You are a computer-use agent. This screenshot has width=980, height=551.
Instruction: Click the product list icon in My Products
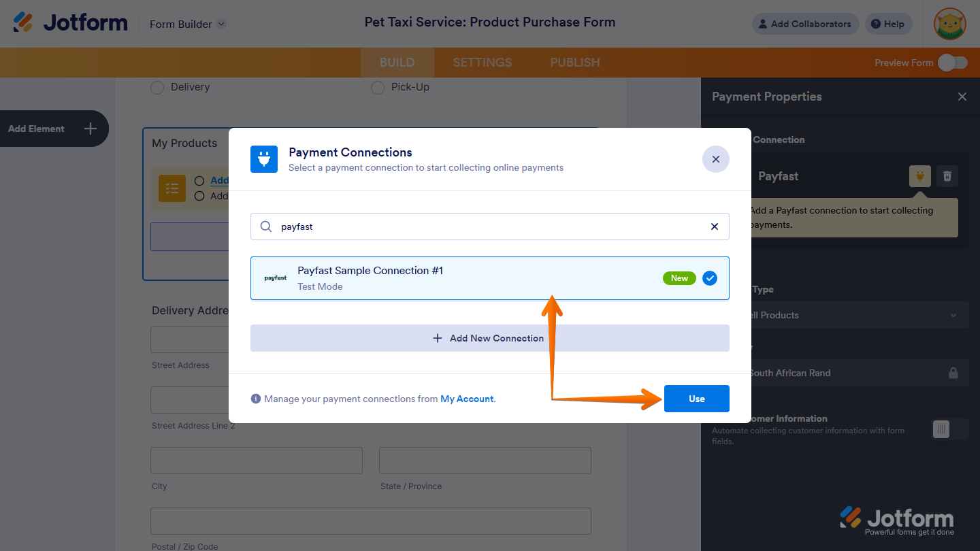(172, 188)
